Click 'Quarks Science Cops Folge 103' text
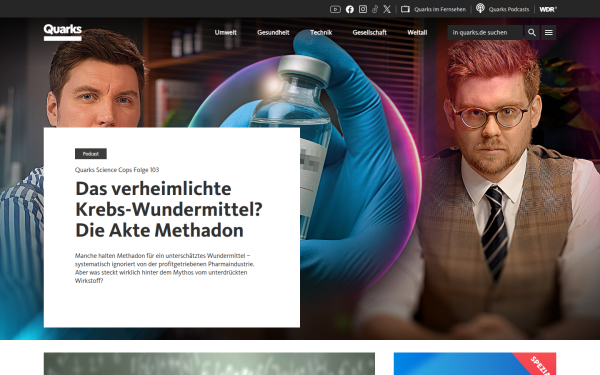600x375 pixels. [x=117, y=170]
